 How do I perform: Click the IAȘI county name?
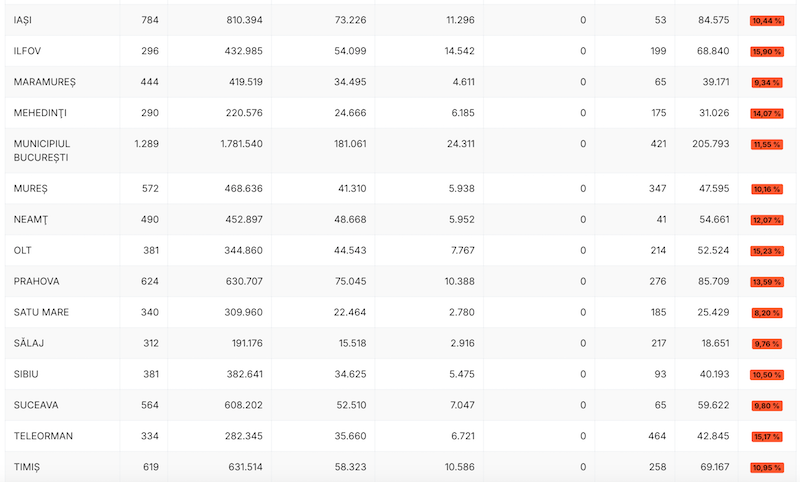click(x=22, y=20)
